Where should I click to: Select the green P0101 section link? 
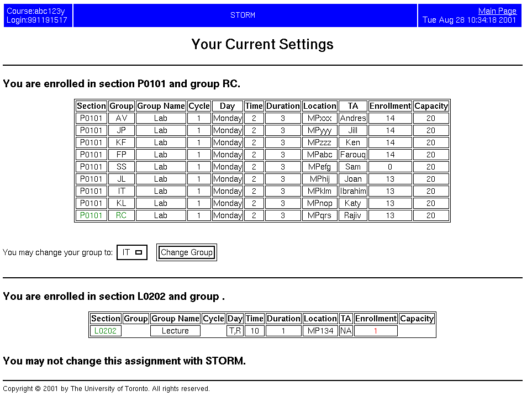pyautogui.click(x=91, y=215)
